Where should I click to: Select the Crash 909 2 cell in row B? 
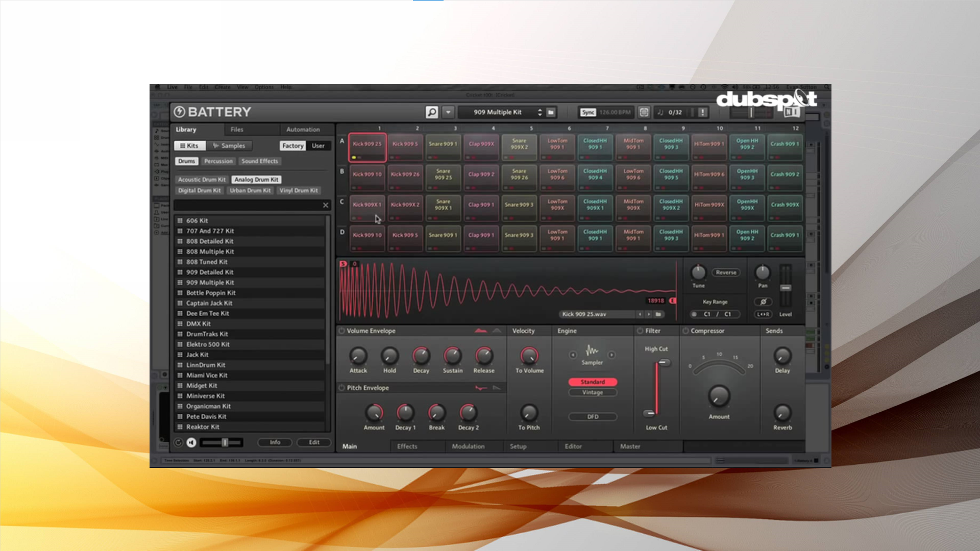pyautogui.click(x=785, y=178)
